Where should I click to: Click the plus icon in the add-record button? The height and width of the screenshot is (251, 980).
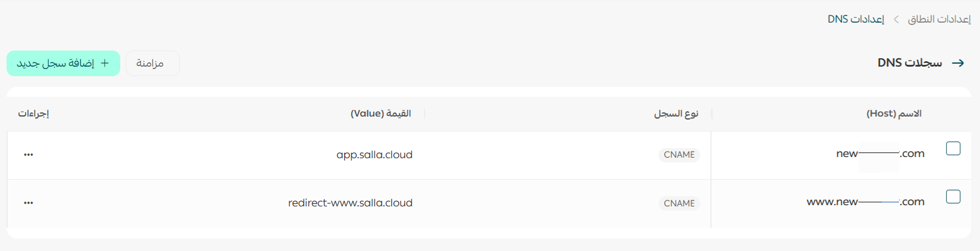pos(105,63)
